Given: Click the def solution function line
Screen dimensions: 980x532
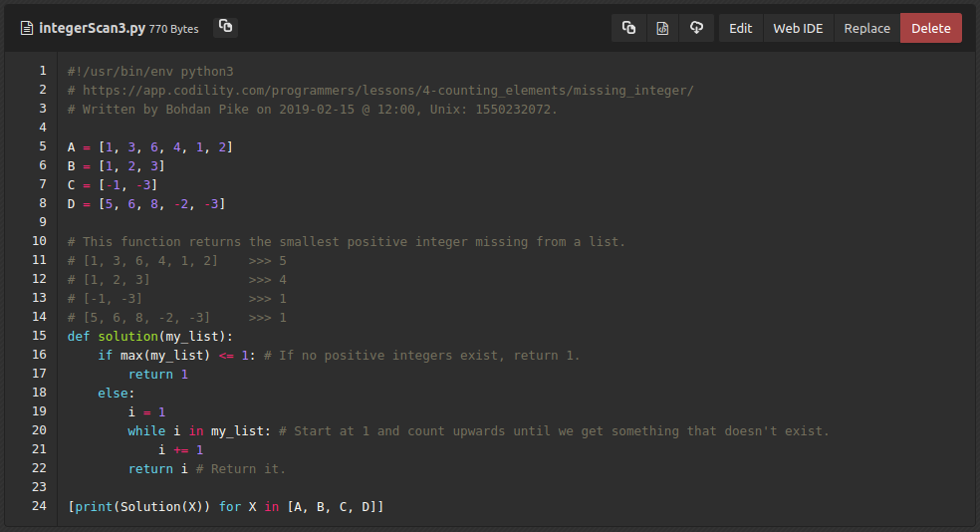Looking at the screenshot, I should pos(149,336).
